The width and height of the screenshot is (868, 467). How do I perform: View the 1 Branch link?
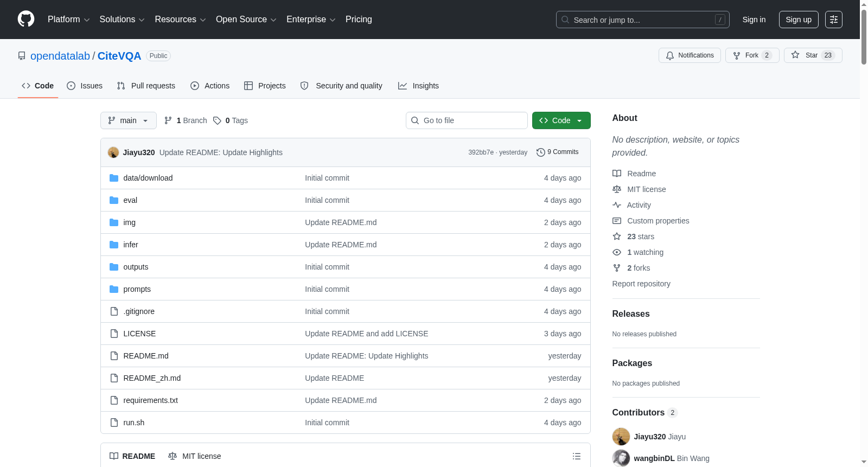(x=186, y=120)
